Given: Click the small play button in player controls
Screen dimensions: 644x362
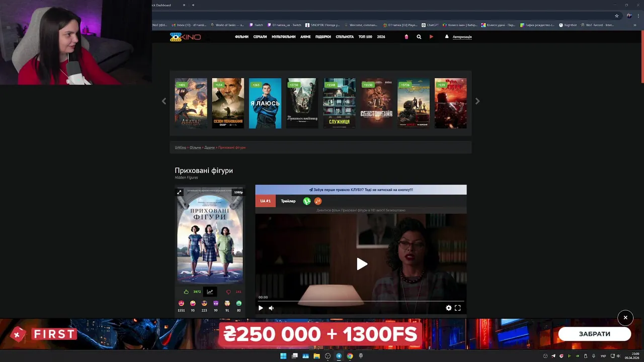Looking at the screenshot, I should (261, 308).
